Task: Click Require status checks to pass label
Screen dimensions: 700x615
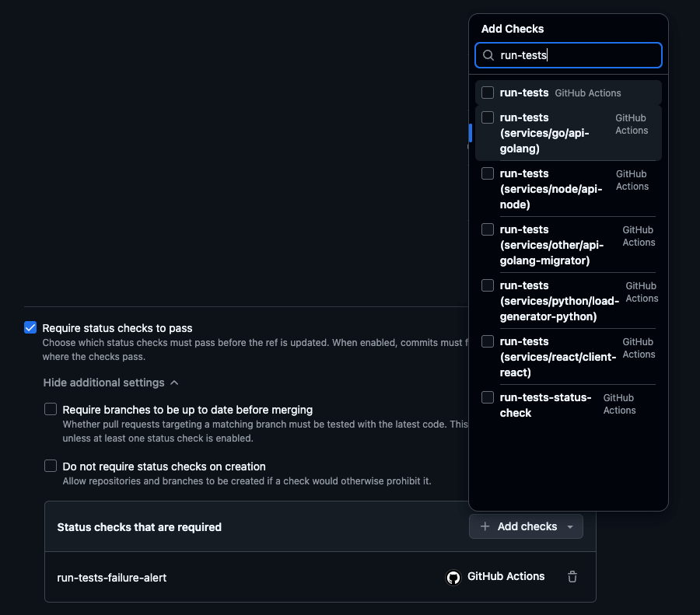Action: [x=117, y=328]
